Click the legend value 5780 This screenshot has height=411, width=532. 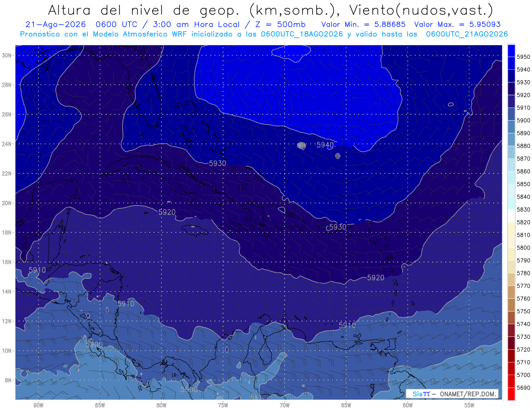[x=524, y=273]
